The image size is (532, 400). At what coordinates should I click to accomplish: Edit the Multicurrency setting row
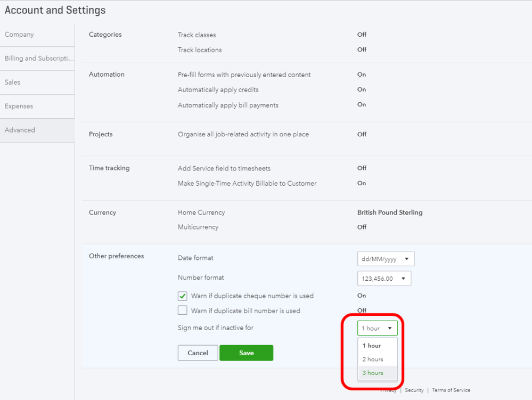(x=198, y=227)
